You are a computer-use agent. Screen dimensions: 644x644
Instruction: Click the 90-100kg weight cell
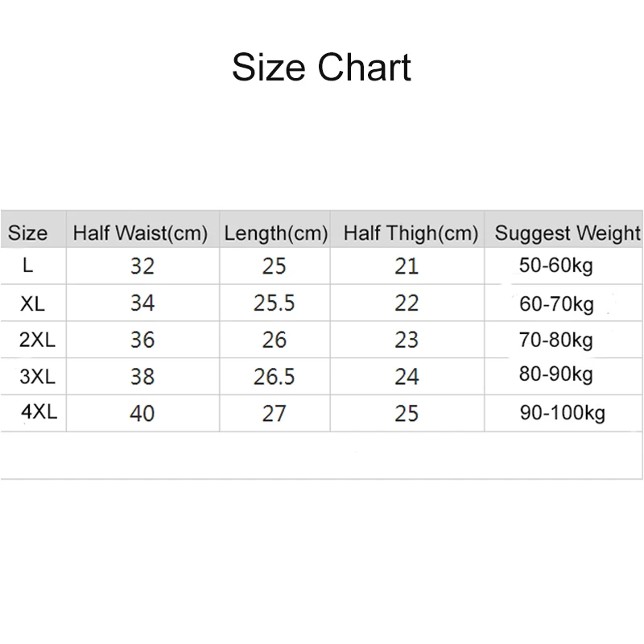pyautogui.click(x=562, y=413)
